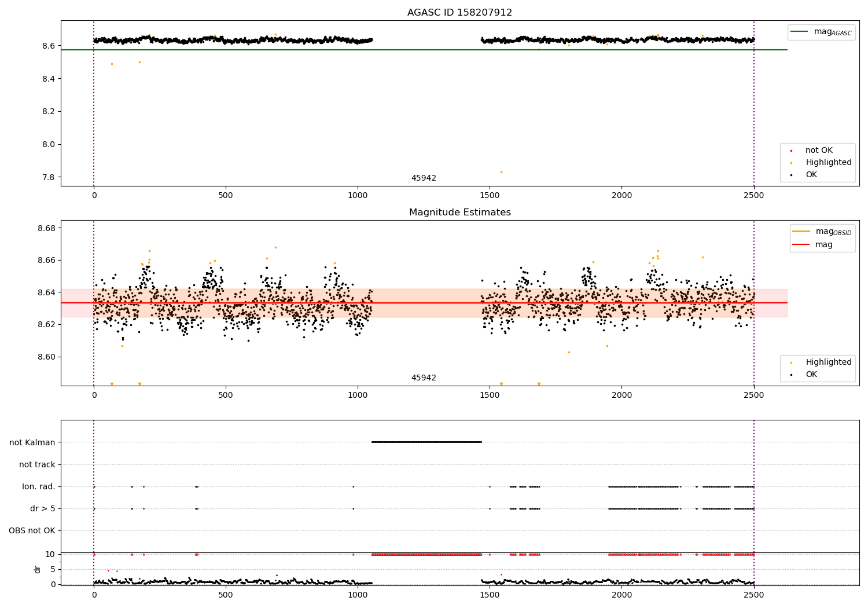Click the 8.6 y-tick on the top plot
The image size is (868, 608).
[49, 46]
